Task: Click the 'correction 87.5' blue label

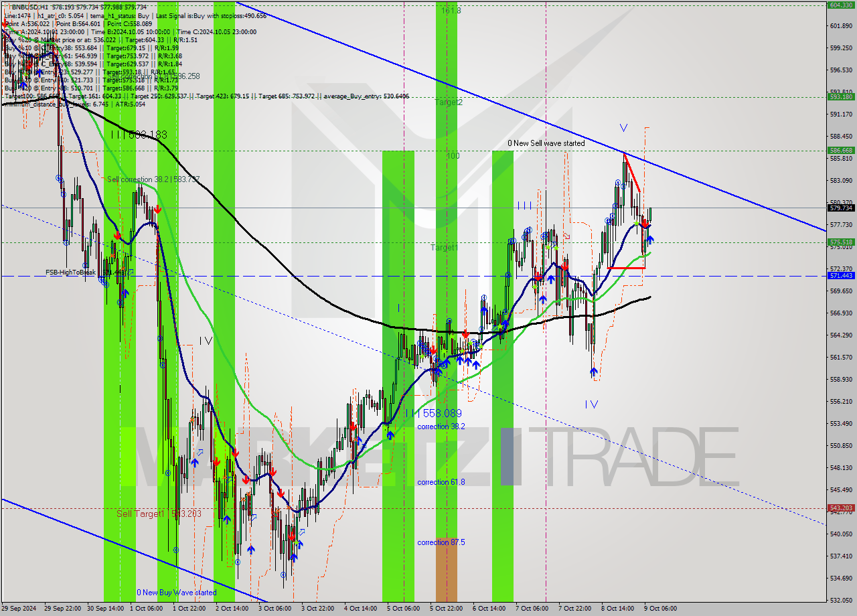Action: pos(441,542)
